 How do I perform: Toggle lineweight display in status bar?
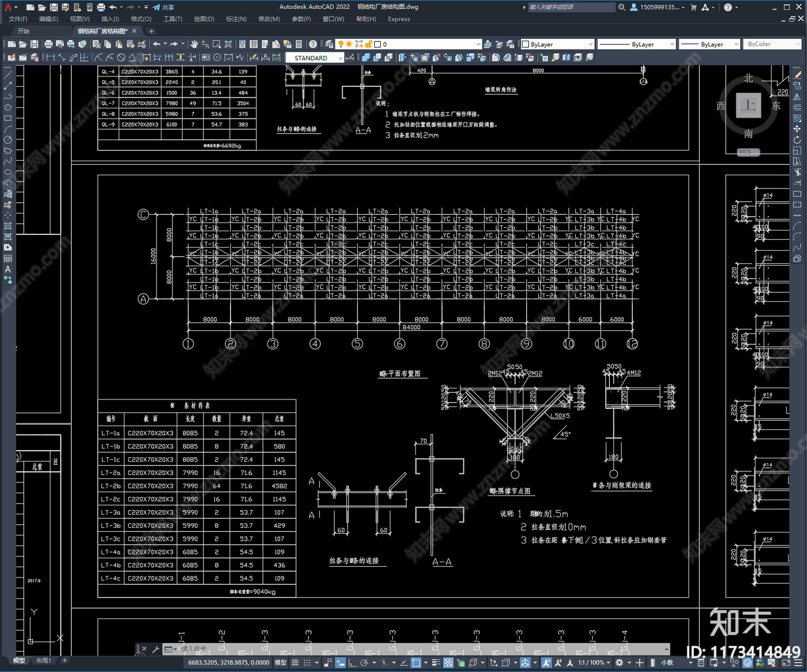pos(436,662)
